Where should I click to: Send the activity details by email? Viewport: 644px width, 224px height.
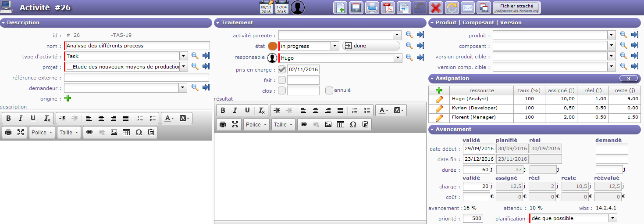click(468, 8)
